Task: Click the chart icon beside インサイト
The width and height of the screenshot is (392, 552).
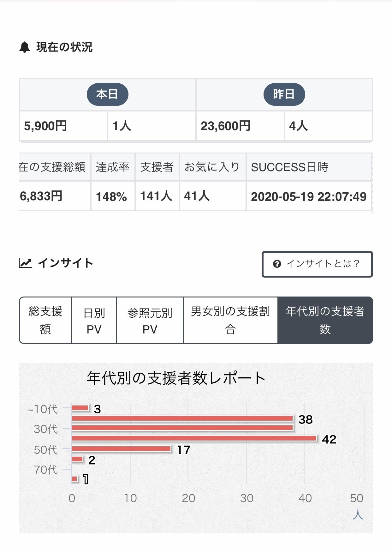Action: click(25, 263)
